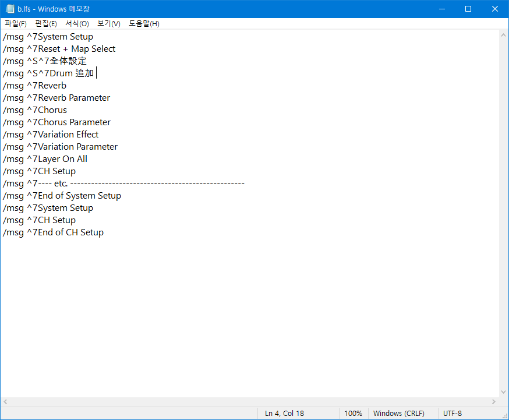Maximize the Notepad window

click(468, 9)
